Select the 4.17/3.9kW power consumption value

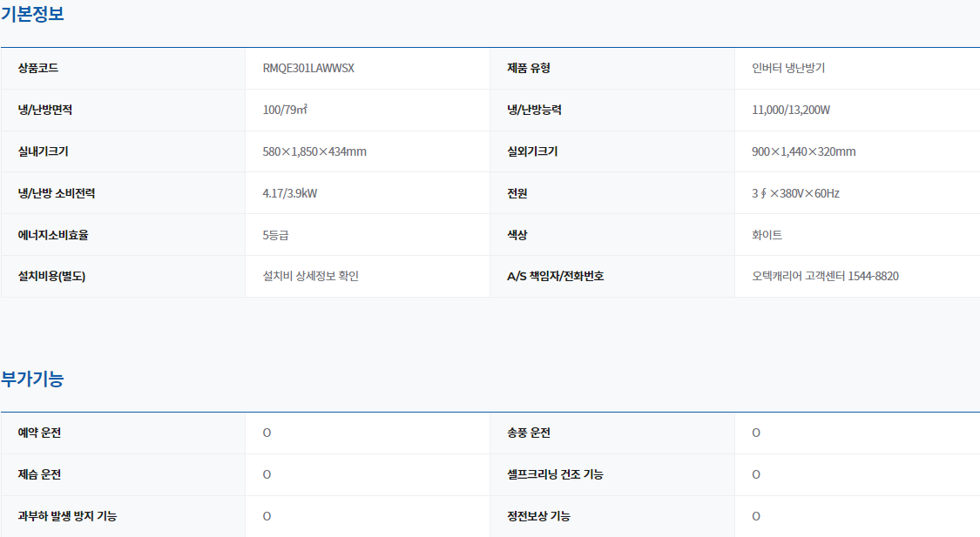click(x=290, y=193)
